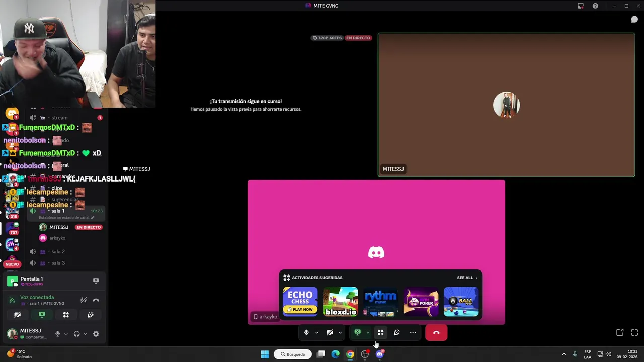Viewport: 644px width, 362px height.
Task: Open Discord from the taskbar
Action: click(x=380, y=354)
